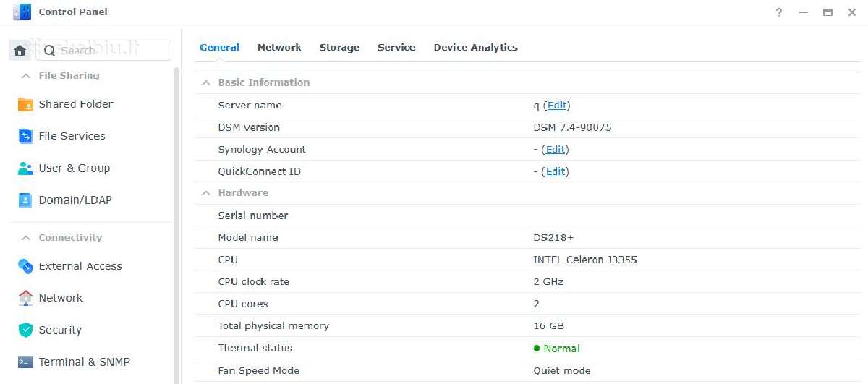Select the Terminal & SNMP label

click(x=85, y=362)
